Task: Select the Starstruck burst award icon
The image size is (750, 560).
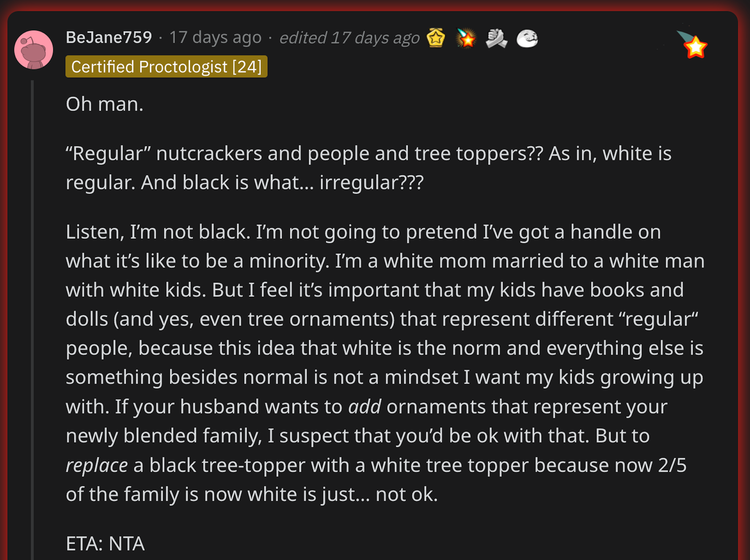Action: click(466, 38)
